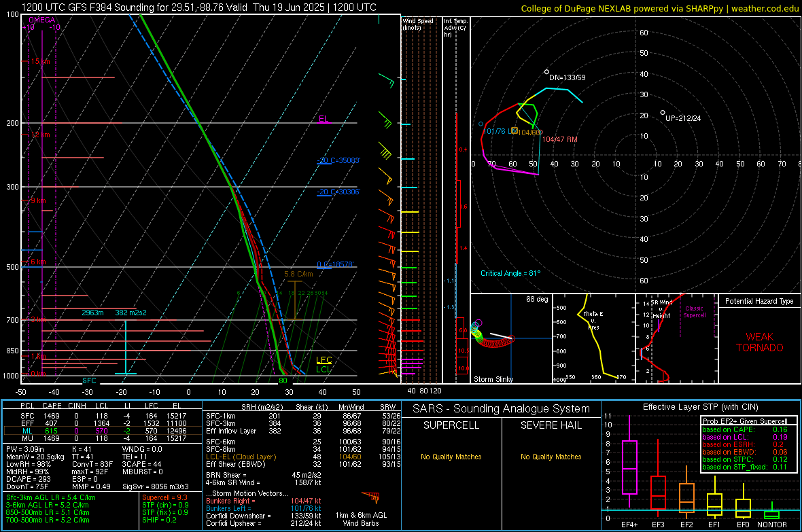Screen dimensions: 802x532
Task: Click the 'based on CAPE: 0.16' probability line
Action: point(745,429)
